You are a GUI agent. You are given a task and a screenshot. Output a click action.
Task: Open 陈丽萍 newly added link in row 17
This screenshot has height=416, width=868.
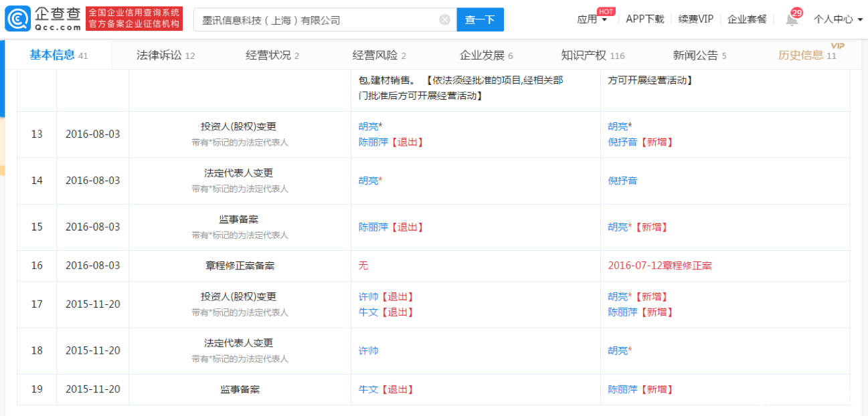tap(622, 312)
